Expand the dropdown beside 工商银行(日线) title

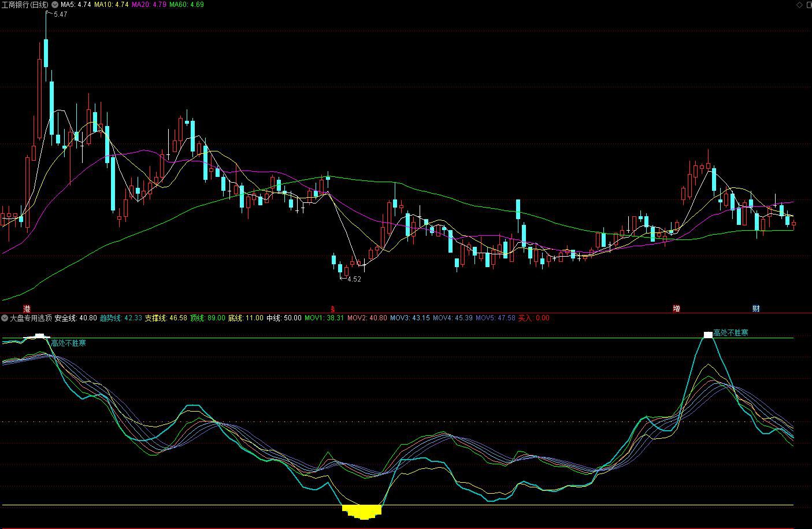click(x=55, y=4)
